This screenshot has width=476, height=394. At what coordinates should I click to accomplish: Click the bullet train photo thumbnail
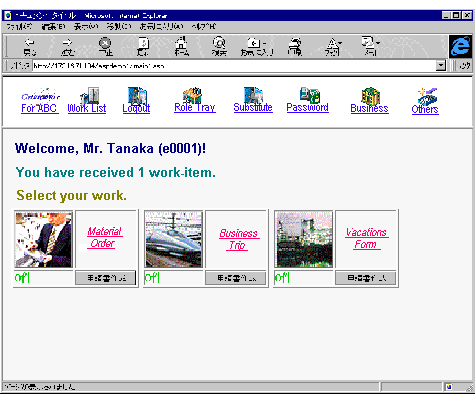point(173,239)
